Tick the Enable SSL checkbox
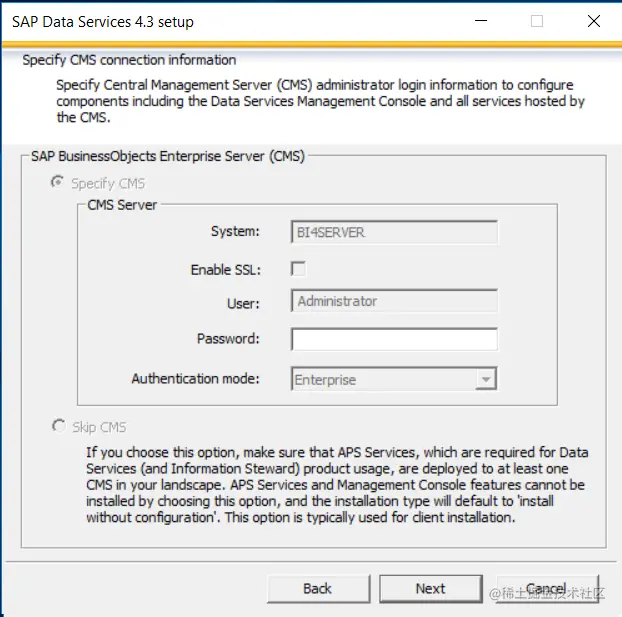 tap(298, 269)
